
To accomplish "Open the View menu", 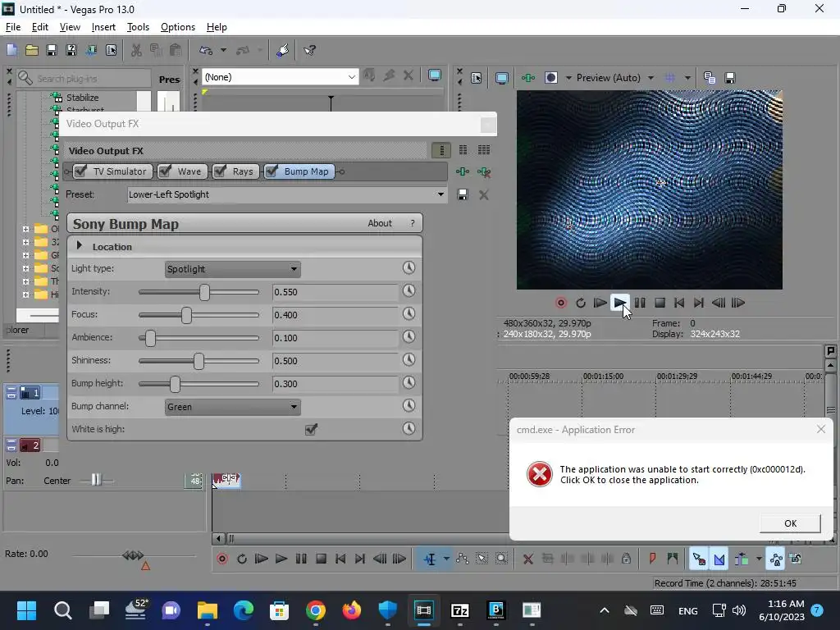I will coord(70,27).
